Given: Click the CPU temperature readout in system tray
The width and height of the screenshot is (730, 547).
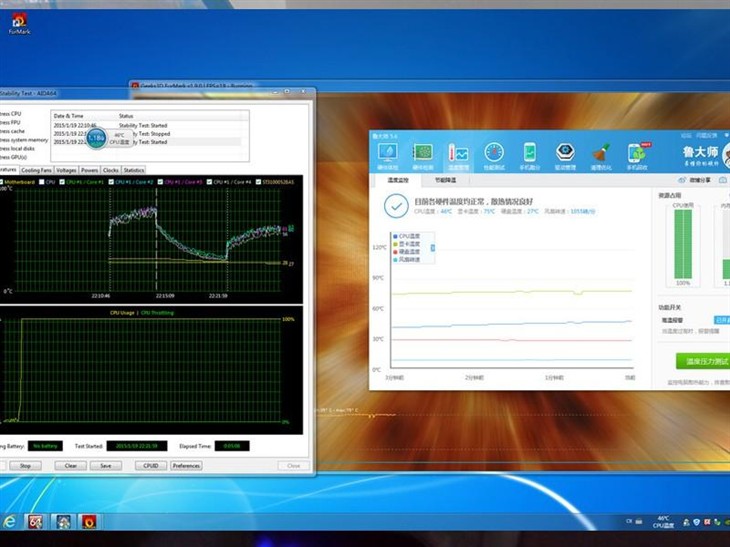Looking at the screenshot, I should (x=663, y=522).
